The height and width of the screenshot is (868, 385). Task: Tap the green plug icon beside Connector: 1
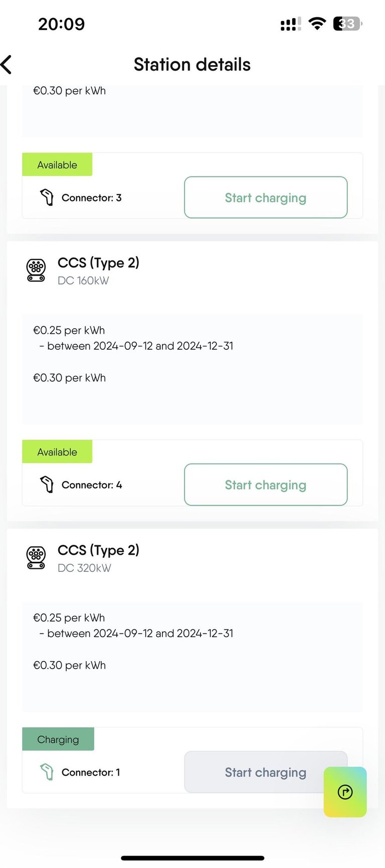coord(47,772)
